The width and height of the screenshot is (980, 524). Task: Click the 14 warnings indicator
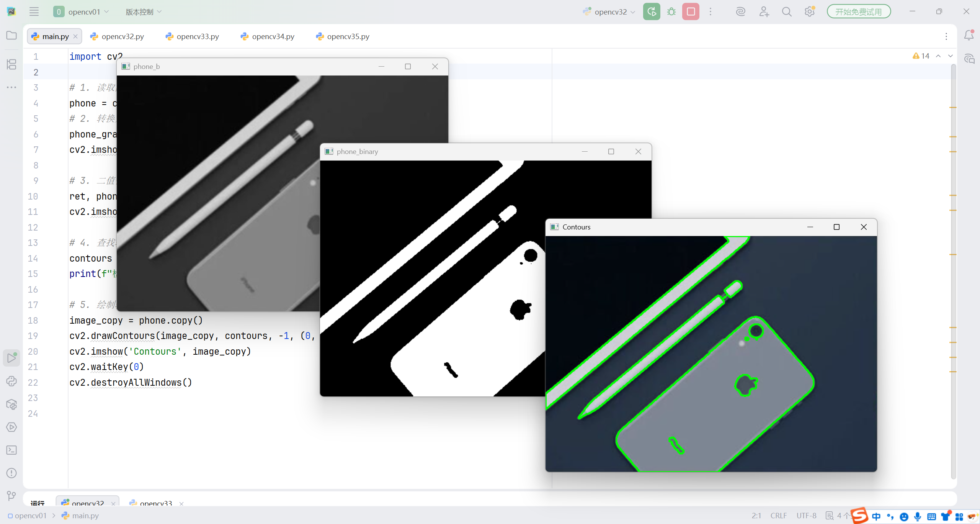tap(921, 56)
